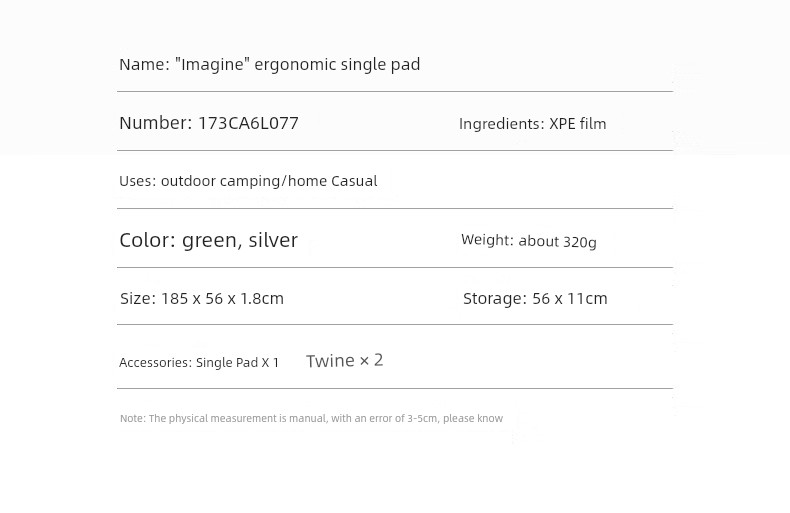790x513 pixels.
Task: Select the product number 173CA6L077
Action: coord(248,123)
